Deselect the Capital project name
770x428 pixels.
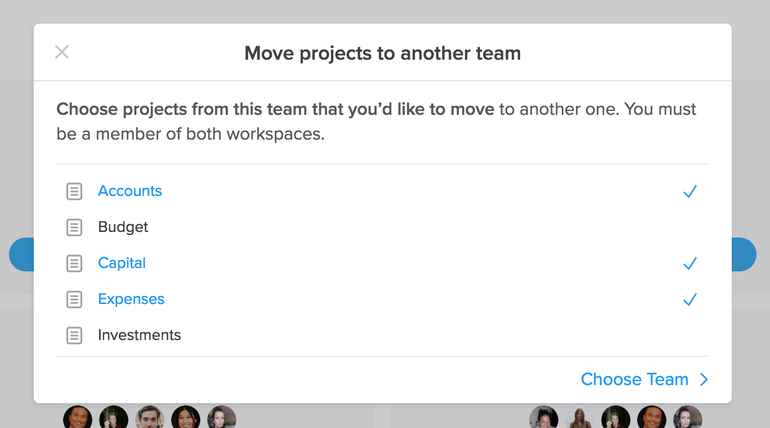122,263
